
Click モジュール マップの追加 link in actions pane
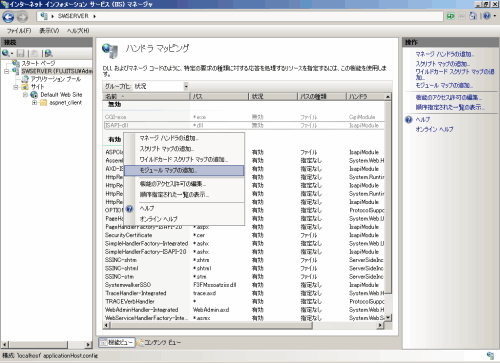pyautogui.click(x=444, y=85)
